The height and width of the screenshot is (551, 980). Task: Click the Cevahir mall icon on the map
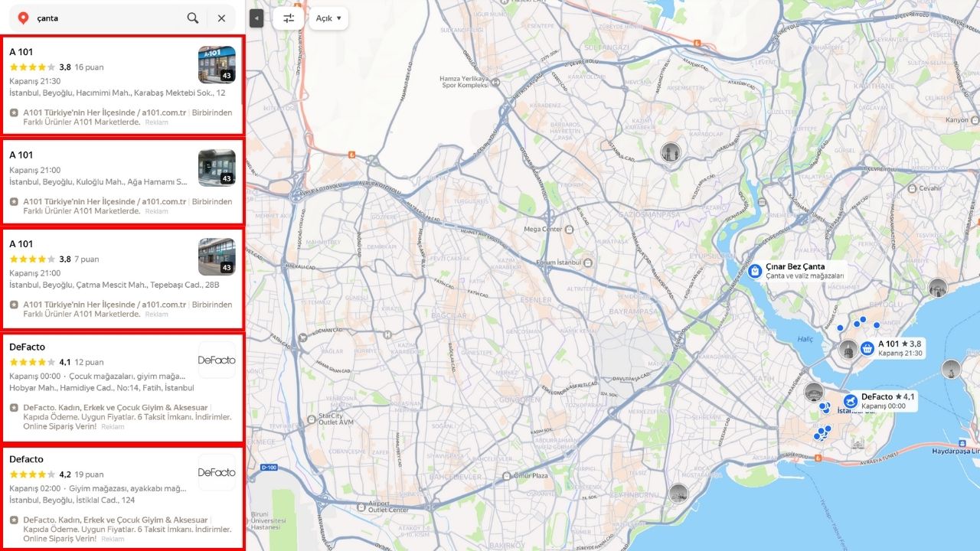pyautogui.click(x=913, y=188)
